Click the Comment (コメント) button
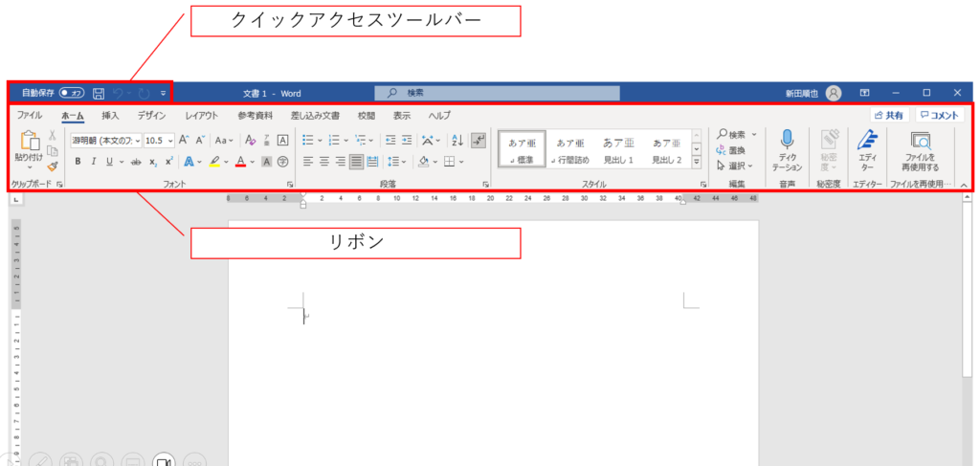Viewport: 980px width, 466px height. [939, 115]
